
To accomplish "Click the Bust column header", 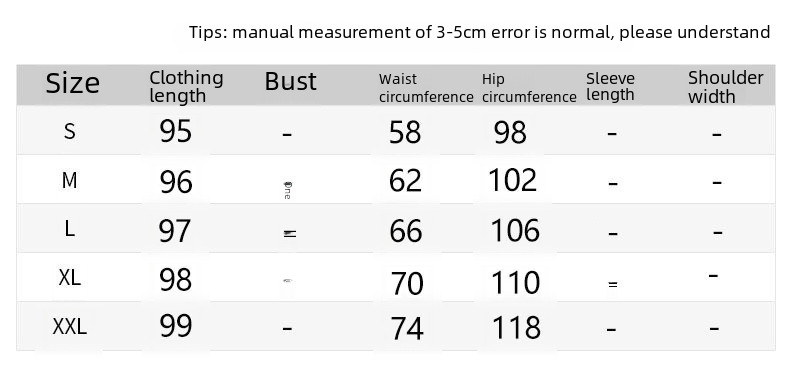I will click(x=291, y=81).
